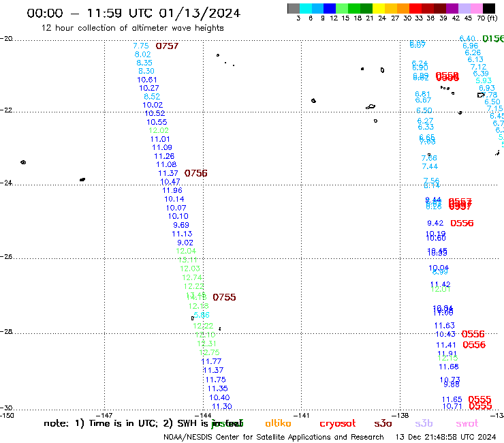Image resolution: width=504 pixels, height=443 pixels.
Task: Click the wave height value '11.75'
Action: click(216, 380)
